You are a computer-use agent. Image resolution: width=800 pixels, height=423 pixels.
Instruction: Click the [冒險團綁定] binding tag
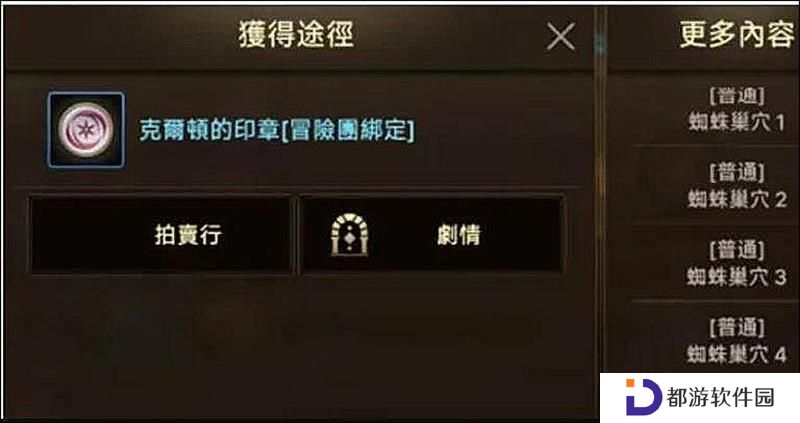[348, 131]
